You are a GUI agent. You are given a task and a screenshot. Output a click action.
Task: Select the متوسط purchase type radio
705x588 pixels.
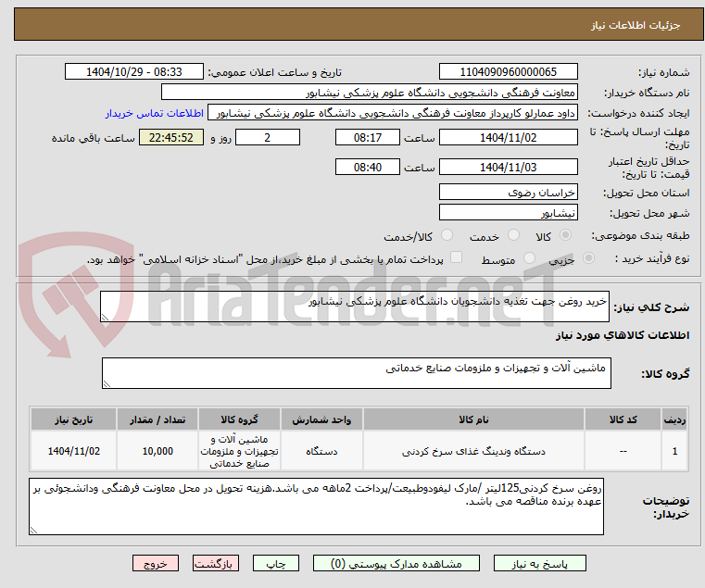pyautogui.click(x=530, y=258)
